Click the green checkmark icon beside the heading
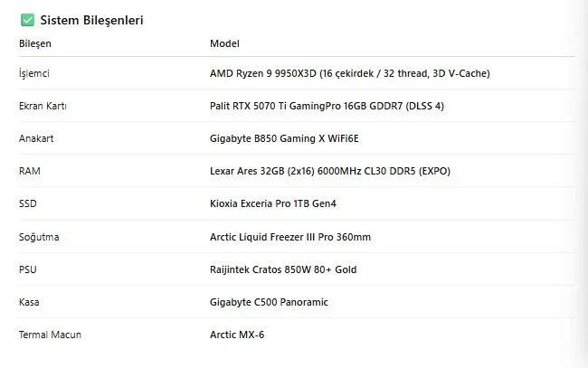 point(27,20)
